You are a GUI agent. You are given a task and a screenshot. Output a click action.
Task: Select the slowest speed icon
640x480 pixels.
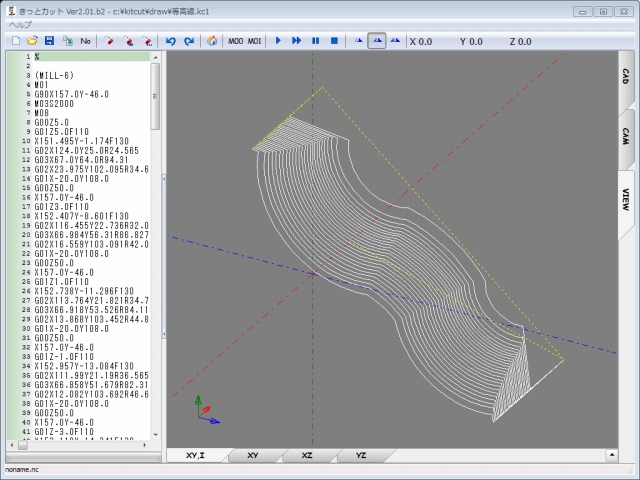[x=358, y=41]
